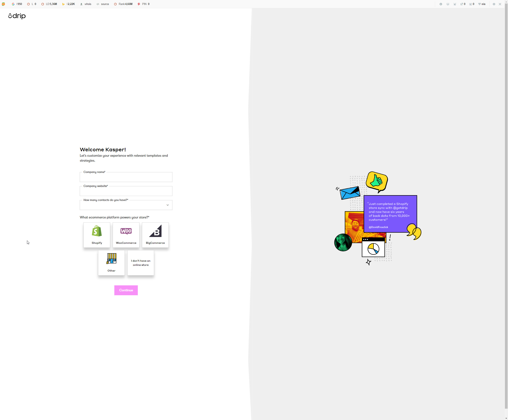
Task: Choose the BigCommerce platform tile
Action: (155, 235)
